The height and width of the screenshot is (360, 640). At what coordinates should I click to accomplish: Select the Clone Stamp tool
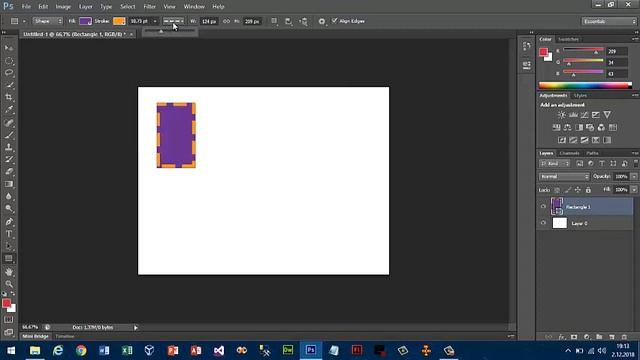[x=9, y=147]
